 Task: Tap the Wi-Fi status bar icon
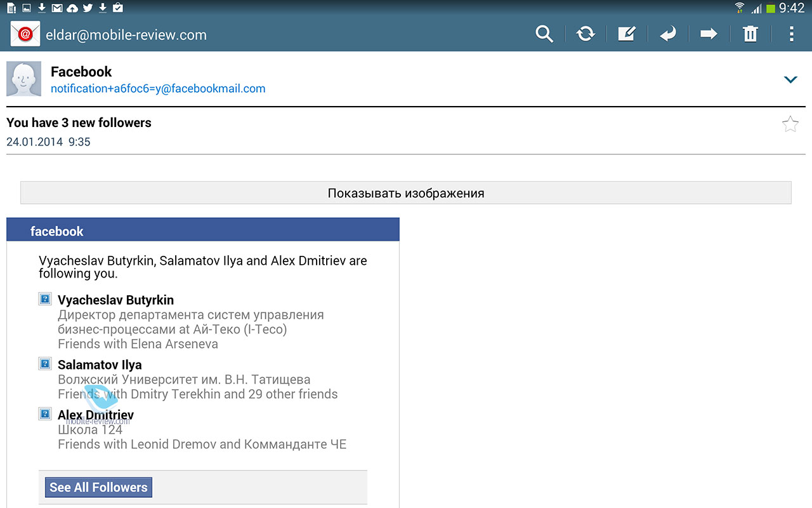tap(739, 8)
